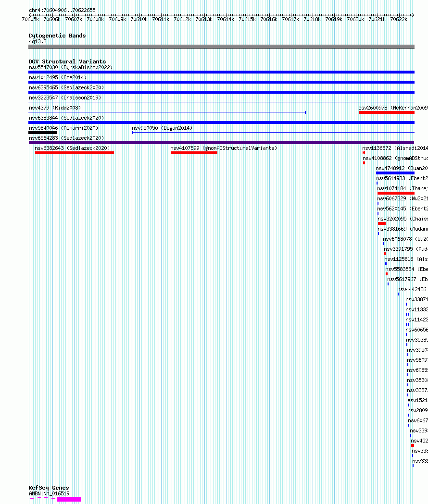Select the Cytogenetic Bands track title
The height and width of the screenshot is (504, 428).
pyautogui.click(x=57, y=36)
